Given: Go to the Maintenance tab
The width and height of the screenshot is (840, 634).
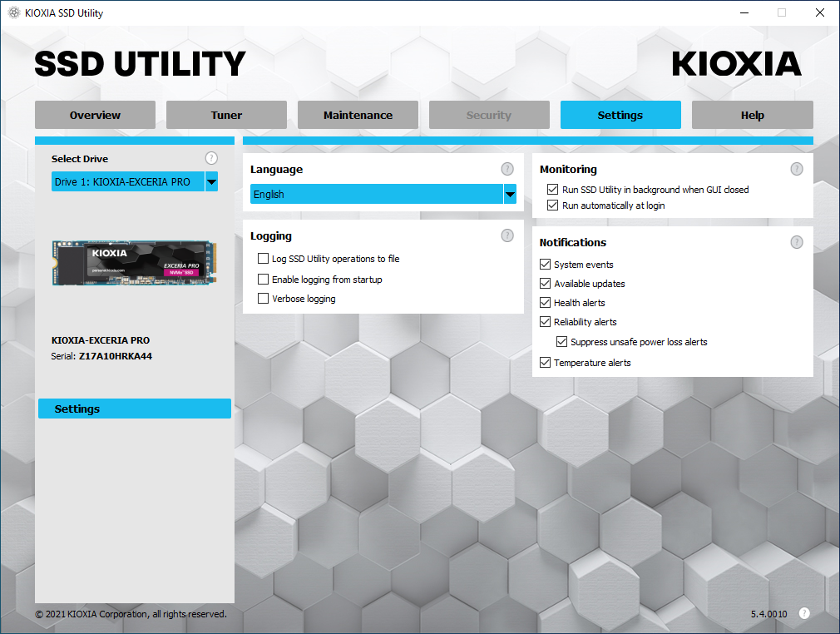Looking at the screenshot, I should pyautogui.click(x=358, y=115).
